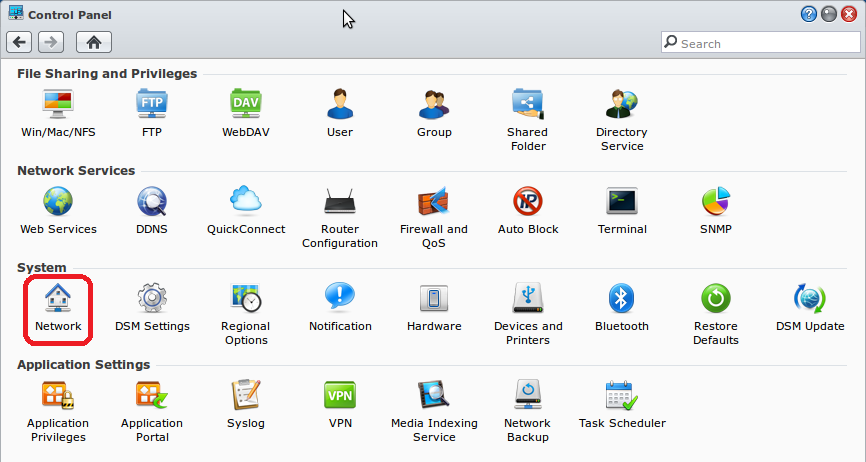Open the Media Indexing Service icon

(x=434, y=395)
